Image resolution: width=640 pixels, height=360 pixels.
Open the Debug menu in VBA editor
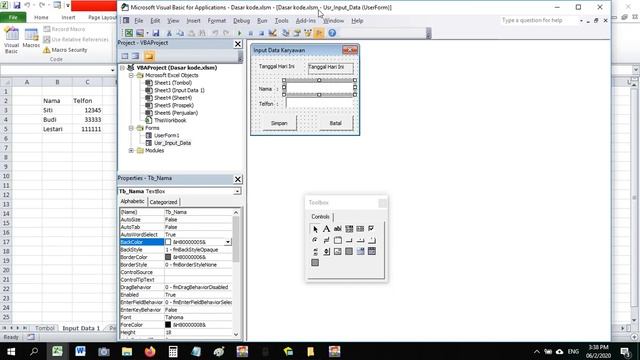click(x=242, y=21)
